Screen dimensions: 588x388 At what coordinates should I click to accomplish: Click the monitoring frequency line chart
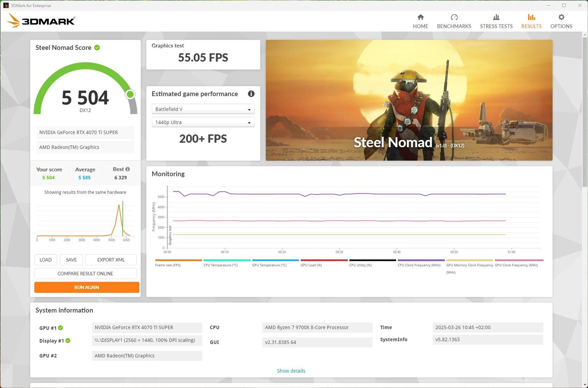click(x=348, y=220)
